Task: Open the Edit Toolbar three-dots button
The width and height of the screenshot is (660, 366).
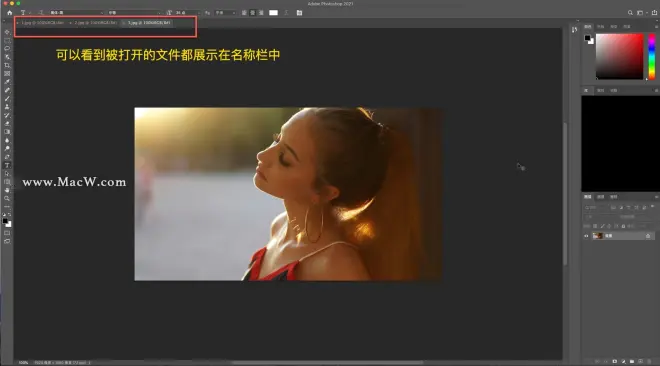Action: (7, 207)
